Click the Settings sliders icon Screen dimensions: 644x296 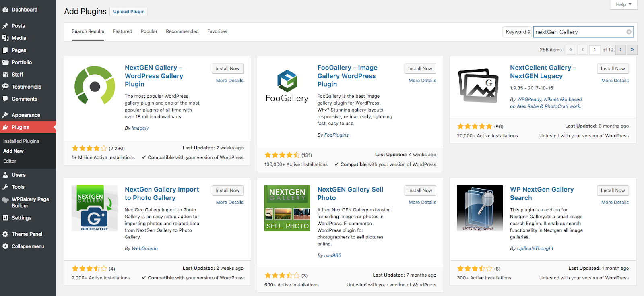[x=5, y=218]
